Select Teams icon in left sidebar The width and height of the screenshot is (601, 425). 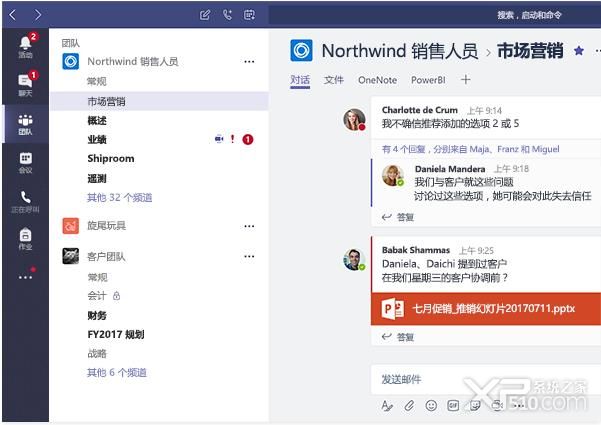(x=25, y=124)
